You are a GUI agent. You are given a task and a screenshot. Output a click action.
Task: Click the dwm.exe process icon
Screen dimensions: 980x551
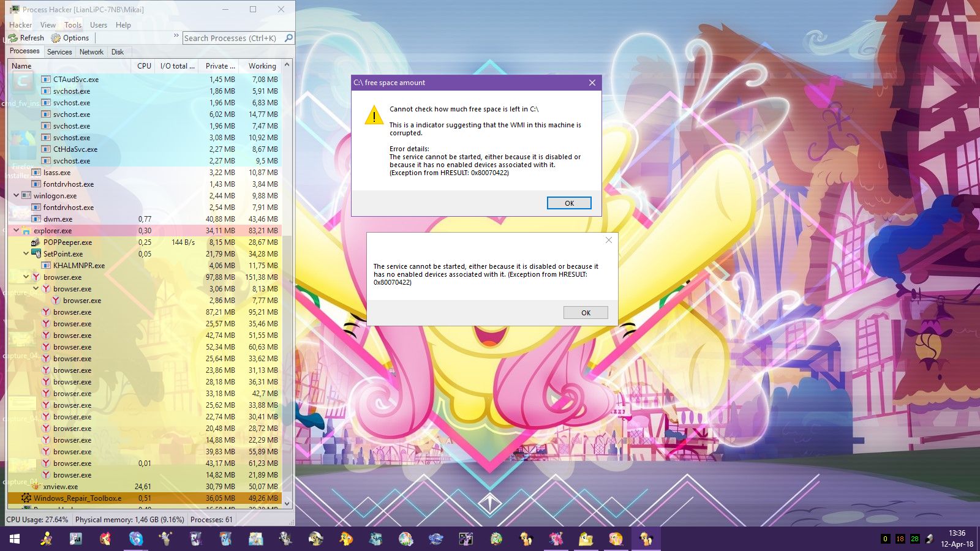[36, 219]
